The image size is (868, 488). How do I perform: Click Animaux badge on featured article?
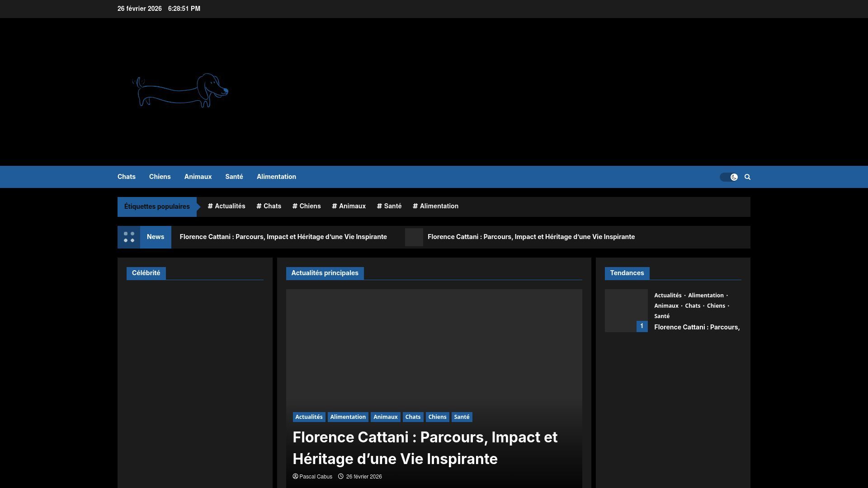tap(386, 417)
